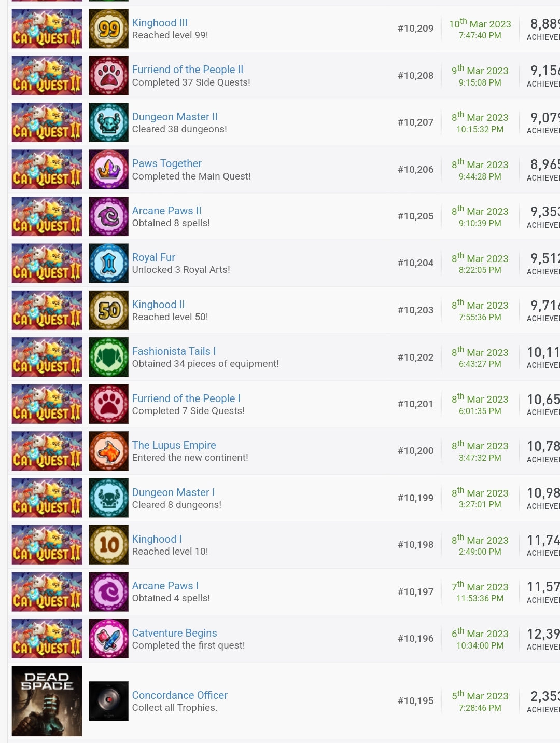Open the Arcane Paws II achievement link
This screenshot has width=560, height=743.
click(x=166, y=211)
